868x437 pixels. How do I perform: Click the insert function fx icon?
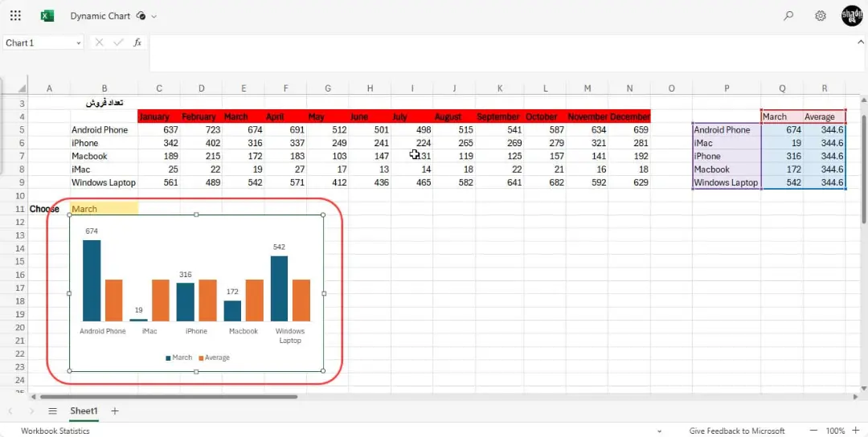[137, 43]
